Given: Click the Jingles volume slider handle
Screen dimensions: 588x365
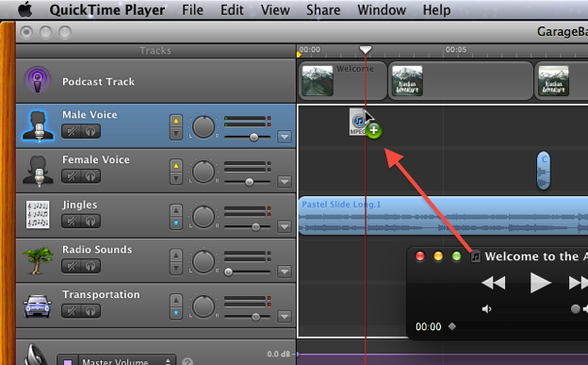Looking at the screenshot, I should [255, 226].
